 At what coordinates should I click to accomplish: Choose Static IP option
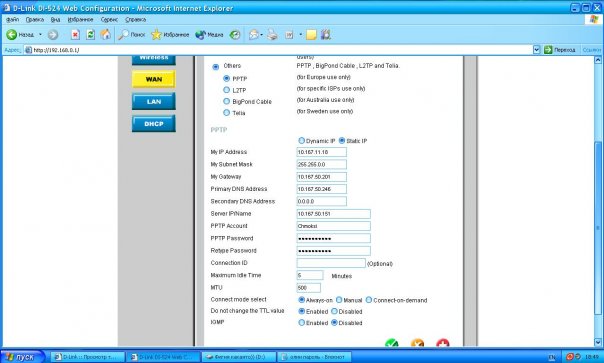[342, 141]
